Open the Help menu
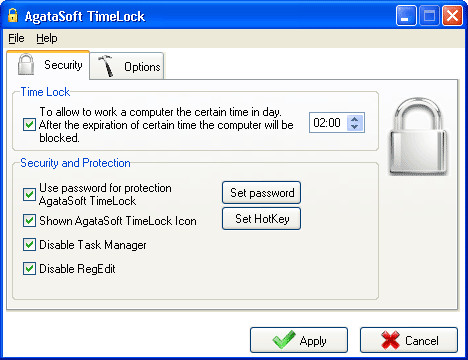The width and height of the screenshot is (468, 360). pyautogui.click(x=47, y=38)
